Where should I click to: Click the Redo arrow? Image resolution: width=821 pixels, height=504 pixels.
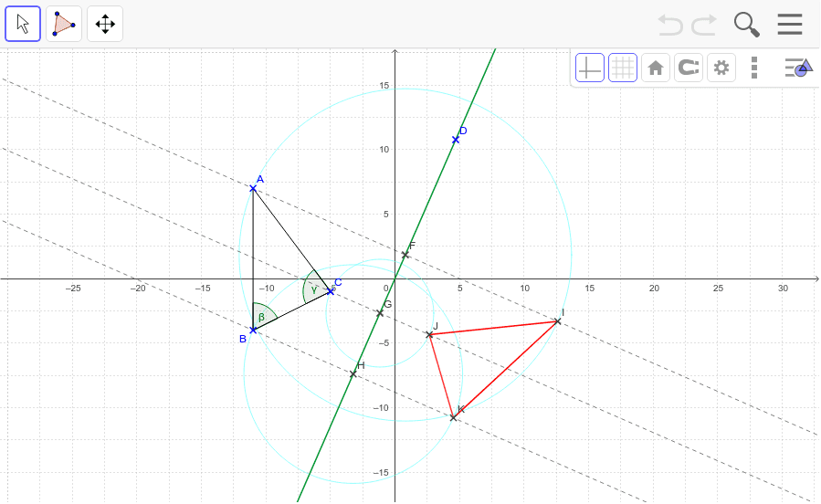[x=704, y=25]
